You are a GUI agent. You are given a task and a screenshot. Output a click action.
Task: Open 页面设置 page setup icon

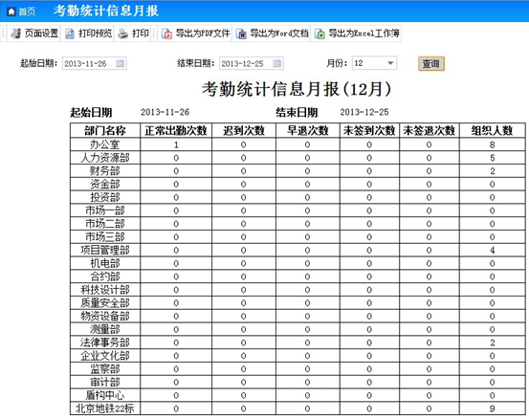click(15, 33)
